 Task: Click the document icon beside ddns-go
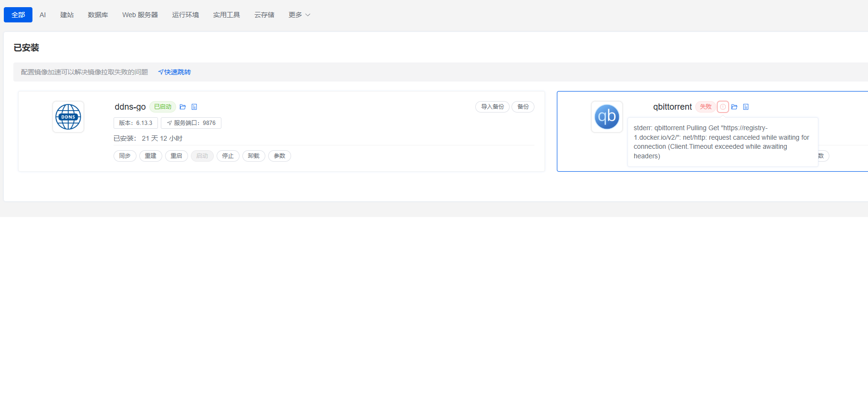tap(194, 107)
